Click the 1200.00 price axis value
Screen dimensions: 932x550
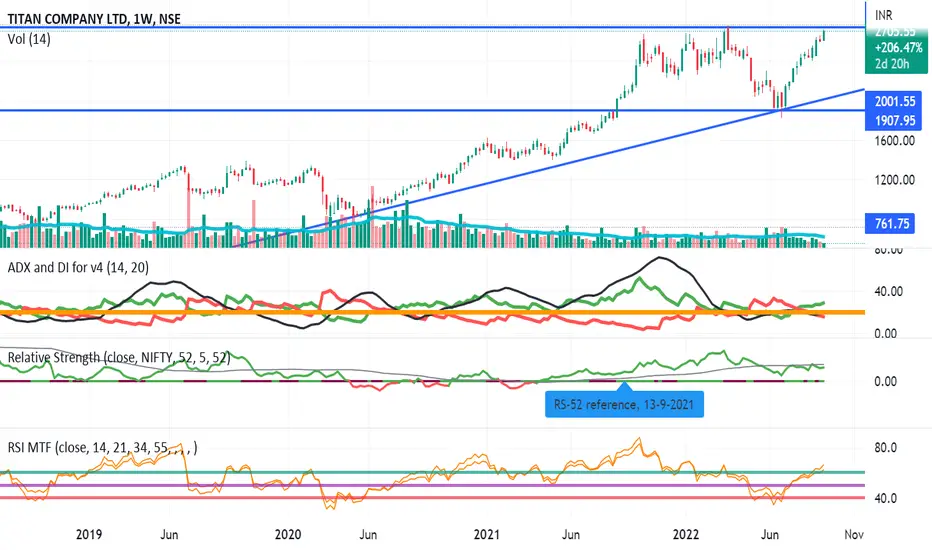894,180
